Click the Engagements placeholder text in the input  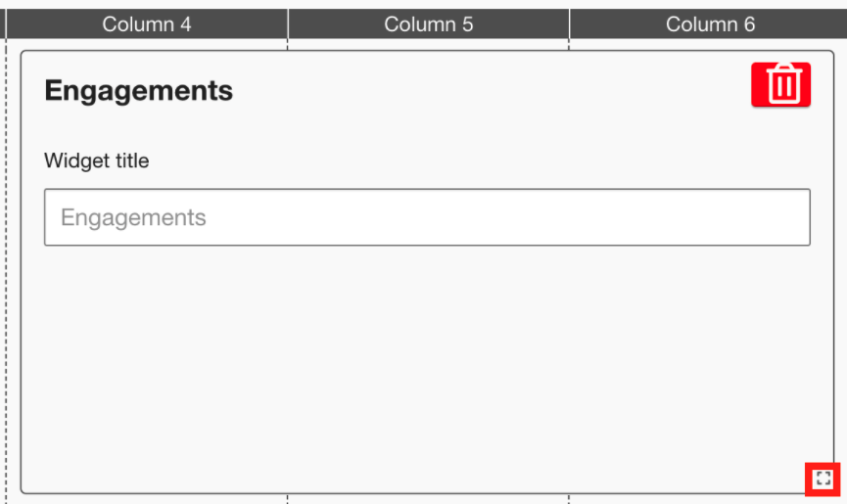point(133,217)
